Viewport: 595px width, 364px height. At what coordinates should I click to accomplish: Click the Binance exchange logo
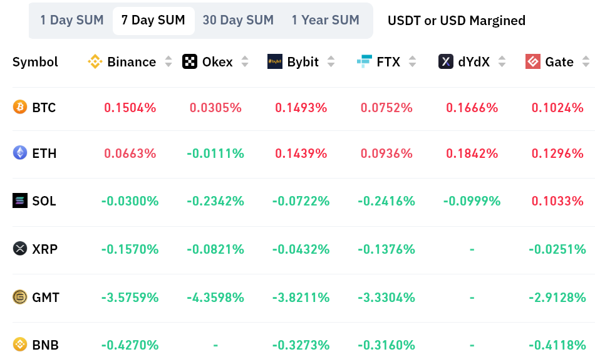[x=95, y=61]
